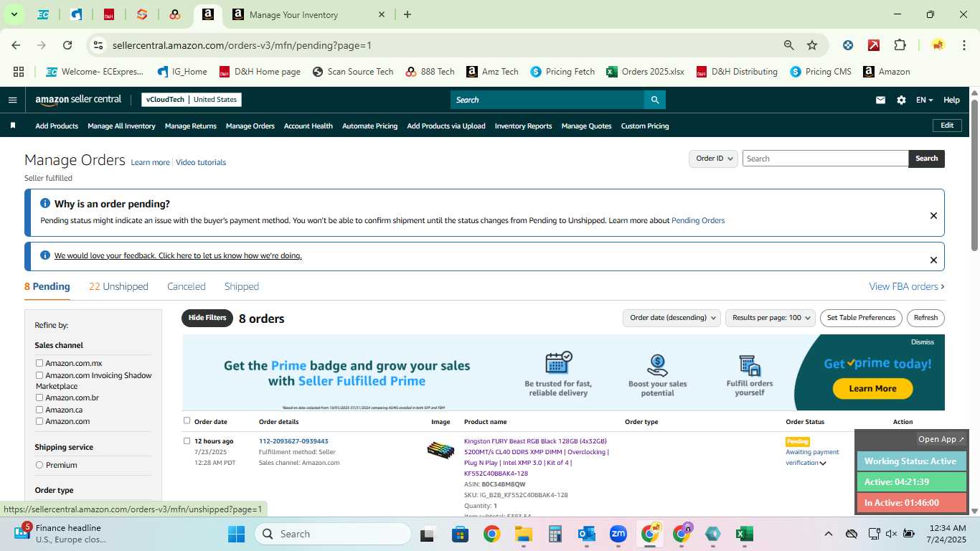The width and height of the screenshot is (980, 551).
Task: Expand the Awaiting payment verification details
Action: (823, 463)
